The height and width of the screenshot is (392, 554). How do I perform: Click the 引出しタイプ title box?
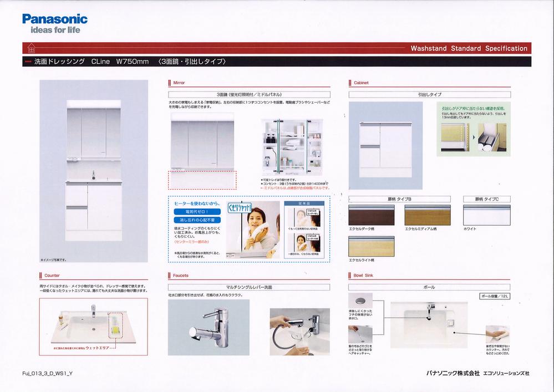(x=429, y=95)
